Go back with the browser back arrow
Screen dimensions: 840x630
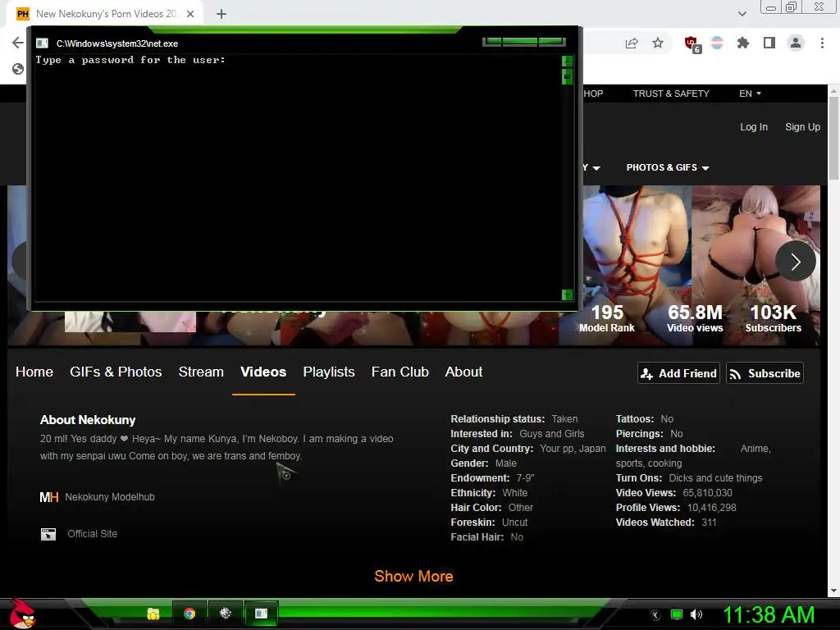tap(18, 43)
